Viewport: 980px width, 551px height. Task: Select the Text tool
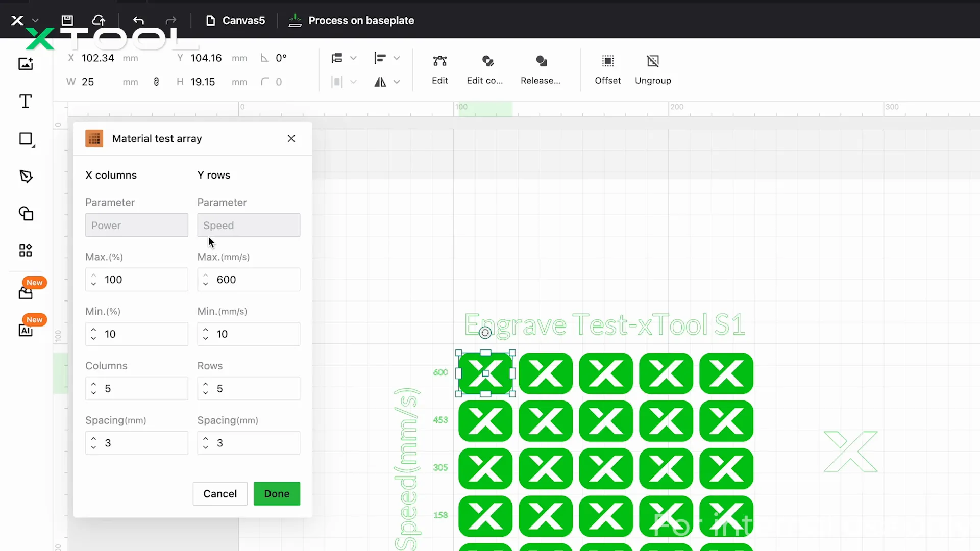coord(26,101)
